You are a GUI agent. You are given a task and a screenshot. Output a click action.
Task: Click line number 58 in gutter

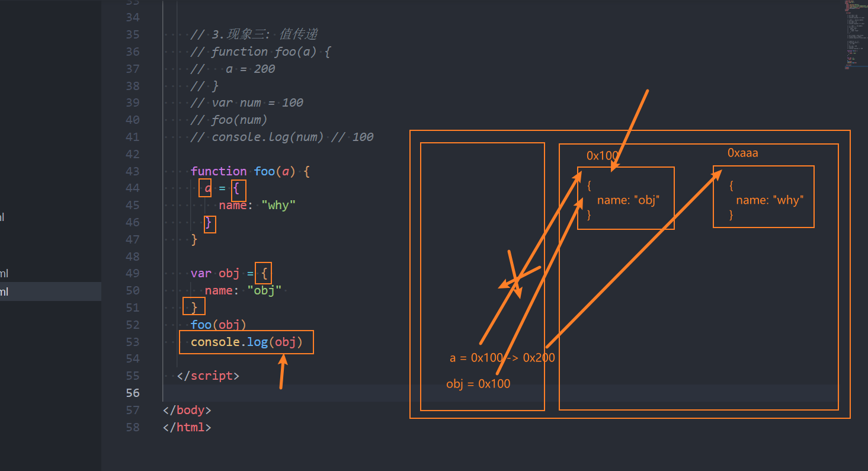pyautogui.click(x=133, y=427)
